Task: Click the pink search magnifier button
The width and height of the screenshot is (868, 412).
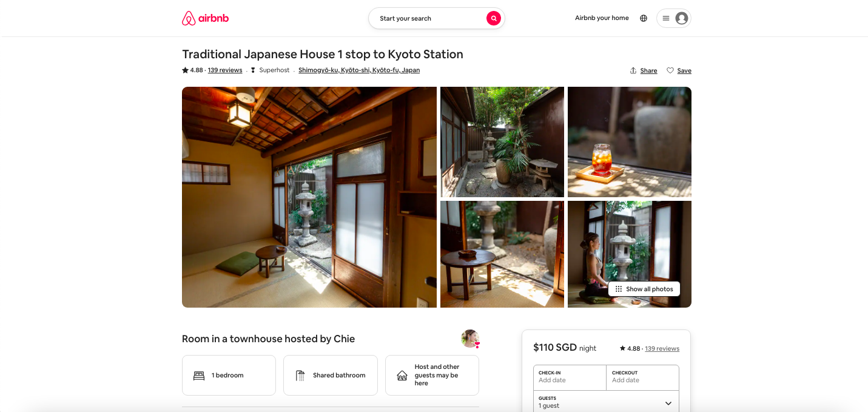Action: tap(494, 18)
